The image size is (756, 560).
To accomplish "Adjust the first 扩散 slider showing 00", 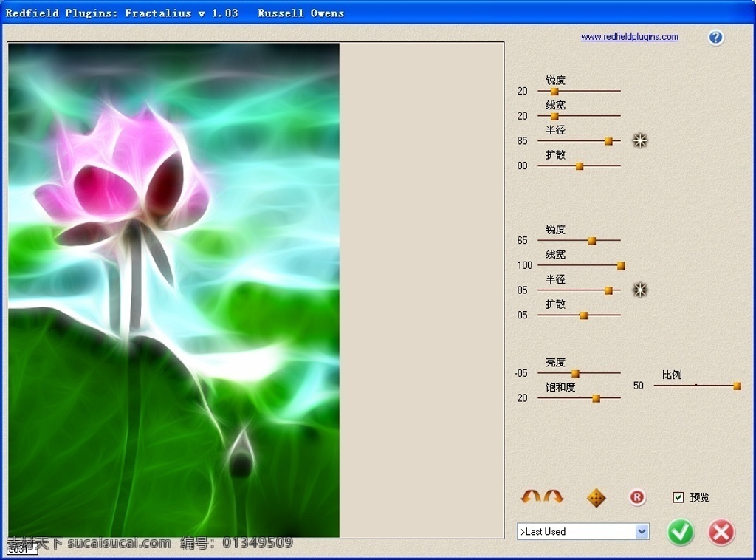I will click(x=579, y=166).
